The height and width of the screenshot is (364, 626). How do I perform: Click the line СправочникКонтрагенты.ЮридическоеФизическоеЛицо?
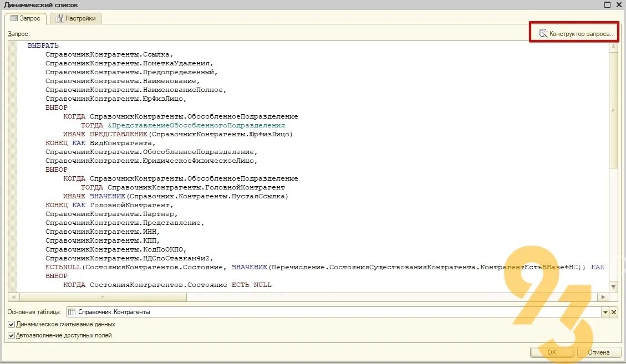(x=151, y=161)
